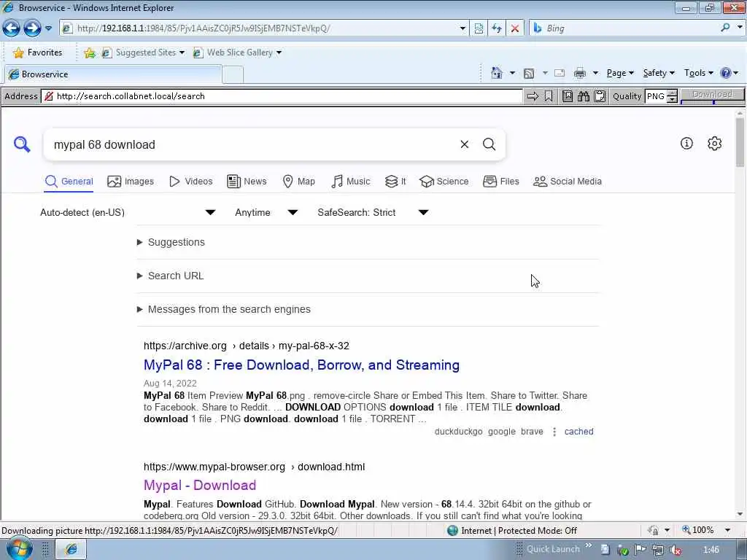
Task: Open the search page info icon
Action: coord(686,144)
